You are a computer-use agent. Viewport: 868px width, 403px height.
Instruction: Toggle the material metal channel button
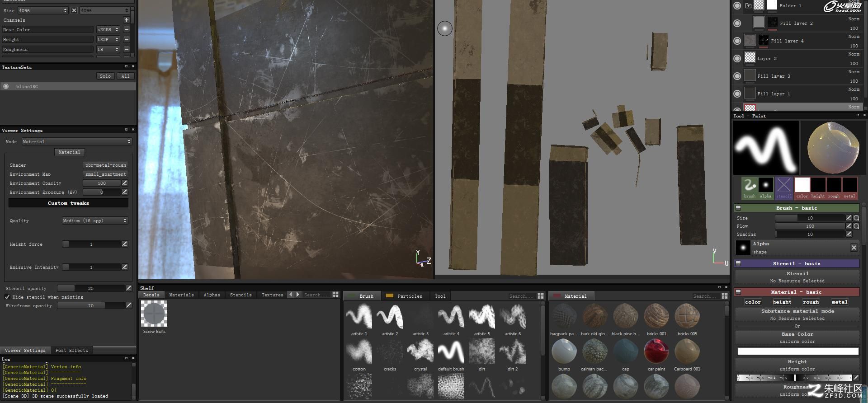pyautogui.click(x=840, y=302)
